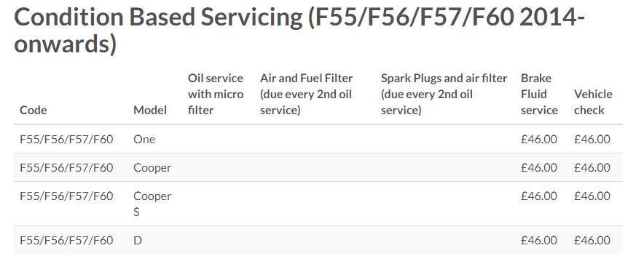Select the D model cell
This screenshot has height=272, width=644.
pyautogui.click(x=138, y=241)
